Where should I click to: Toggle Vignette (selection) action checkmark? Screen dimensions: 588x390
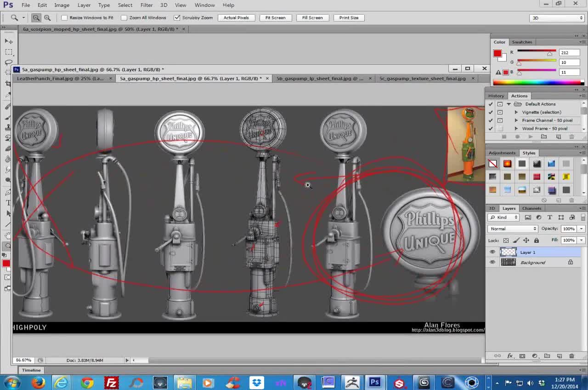491,112
